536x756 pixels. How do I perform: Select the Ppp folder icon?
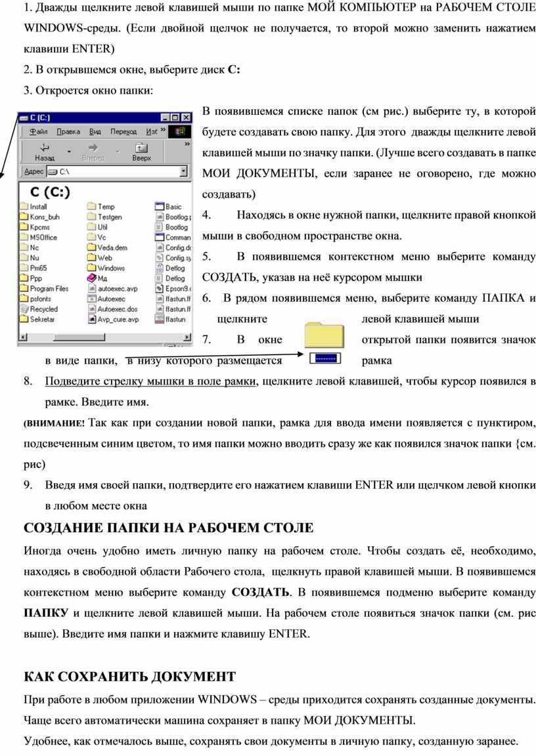[24, 278]
